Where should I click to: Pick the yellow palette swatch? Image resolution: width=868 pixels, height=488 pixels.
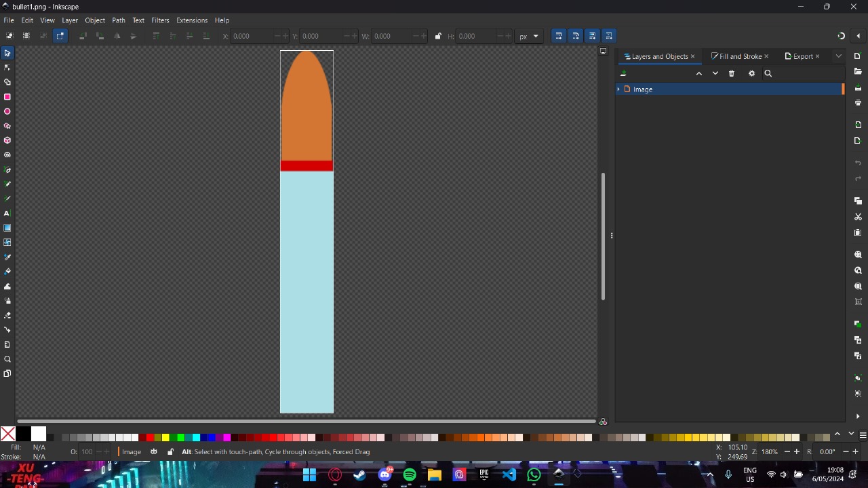(165, 438)
